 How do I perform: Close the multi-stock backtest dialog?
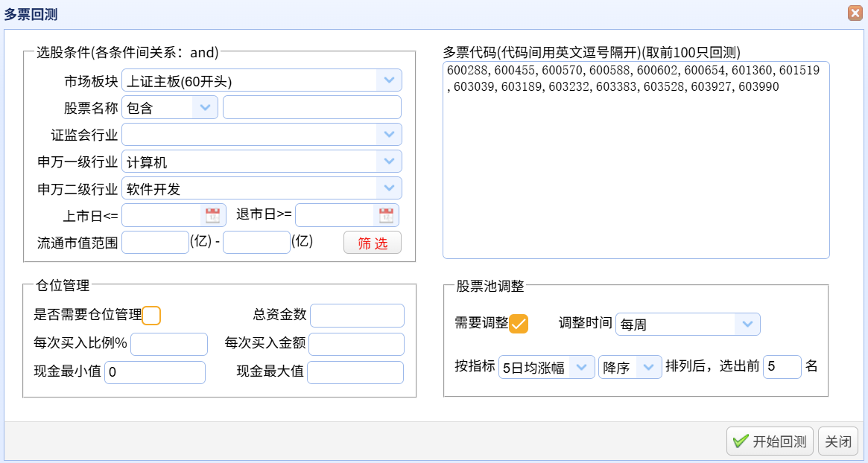pyautogui.click(x=855, y=13)
